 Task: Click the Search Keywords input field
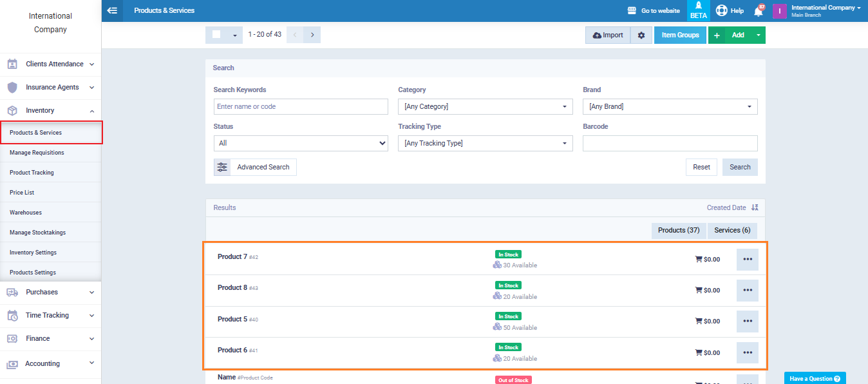[301, 106]
